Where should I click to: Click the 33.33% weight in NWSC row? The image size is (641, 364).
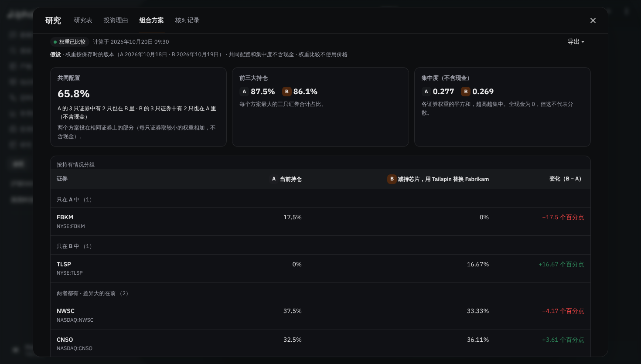(478, 311)
